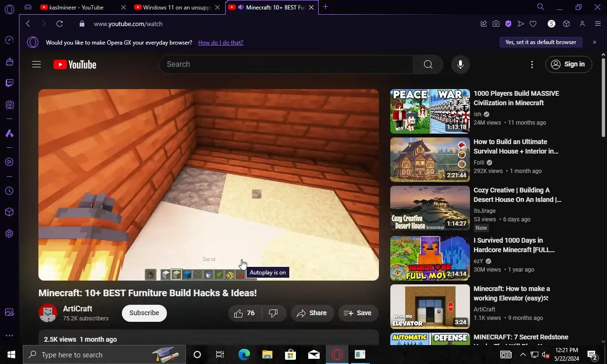Click the picture icon near the sidebar bottom
The image size is (607, 364).
pos(9,312)
